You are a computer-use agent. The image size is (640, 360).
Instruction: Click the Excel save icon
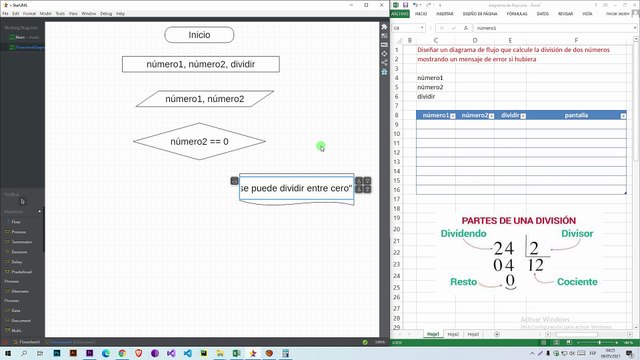tap(405, 5)
